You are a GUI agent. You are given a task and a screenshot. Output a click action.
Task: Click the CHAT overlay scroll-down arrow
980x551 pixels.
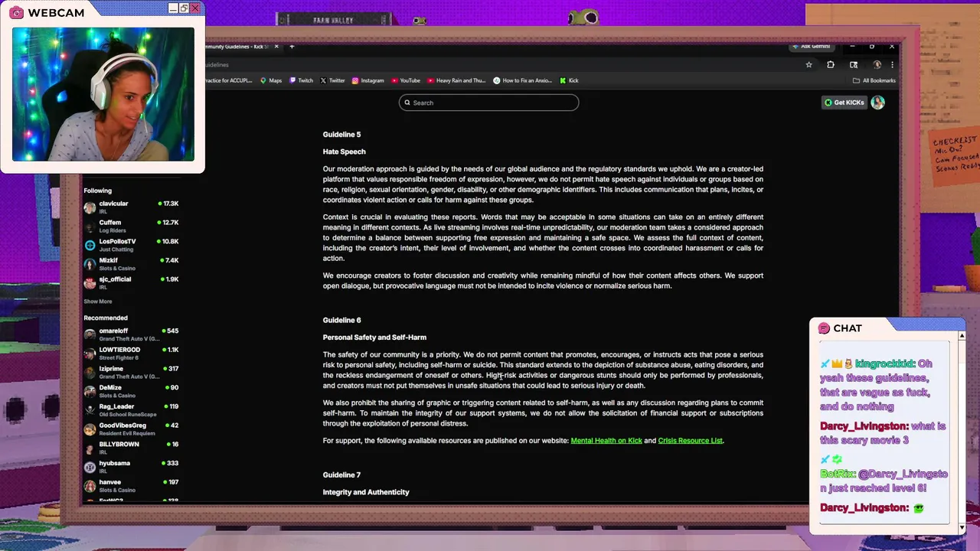(962, 527)
